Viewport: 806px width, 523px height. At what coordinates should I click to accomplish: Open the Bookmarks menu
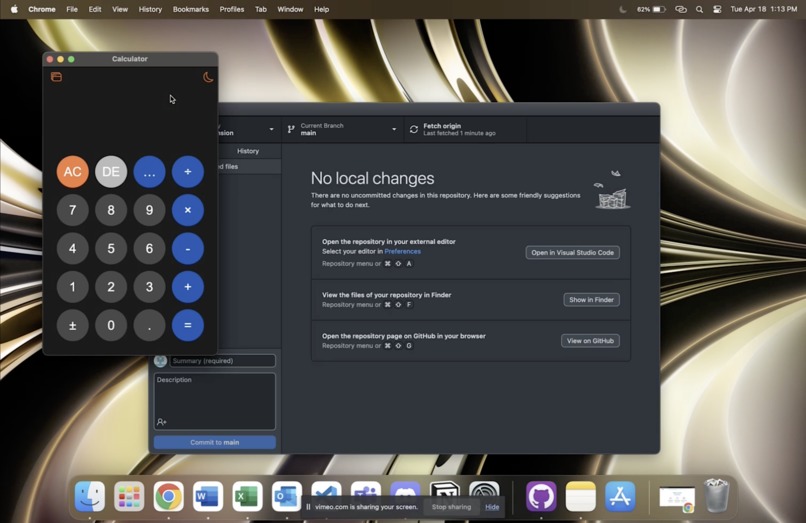click(191, 9)
